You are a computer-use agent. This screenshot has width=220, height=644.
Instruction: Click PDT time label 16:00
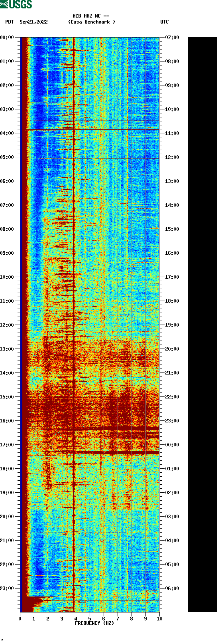point(7,421)
